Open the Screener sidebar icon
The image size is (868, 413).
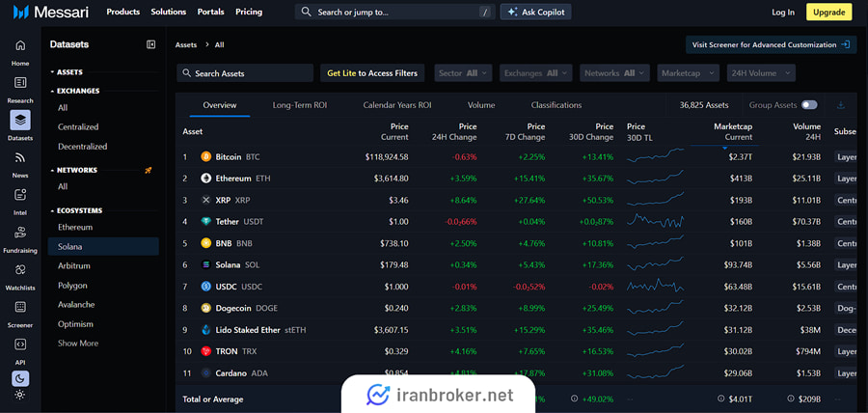point(20,307)
